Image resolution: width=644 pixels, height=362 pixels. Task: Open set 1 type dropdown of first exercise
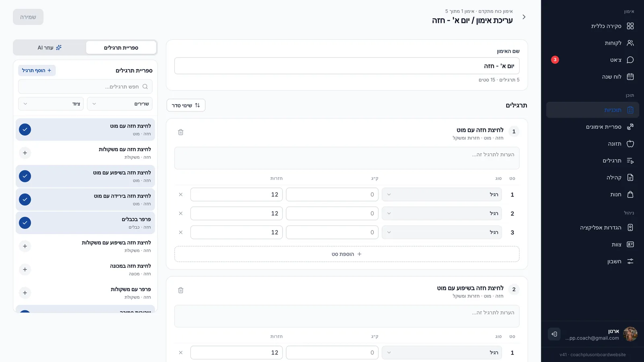click(442, 195)
